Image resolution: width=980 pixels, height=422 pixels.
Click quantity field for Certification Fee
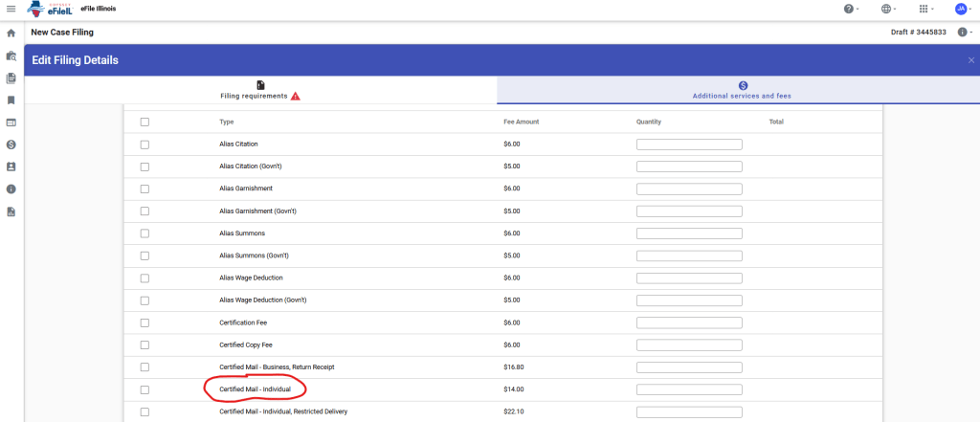tap(689, 322)
